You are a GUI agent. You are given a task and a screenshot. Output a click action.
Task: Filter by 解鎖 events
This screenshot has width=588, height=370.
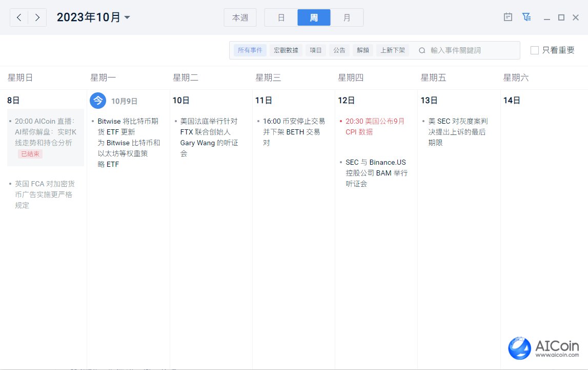[x=362, y=50]
